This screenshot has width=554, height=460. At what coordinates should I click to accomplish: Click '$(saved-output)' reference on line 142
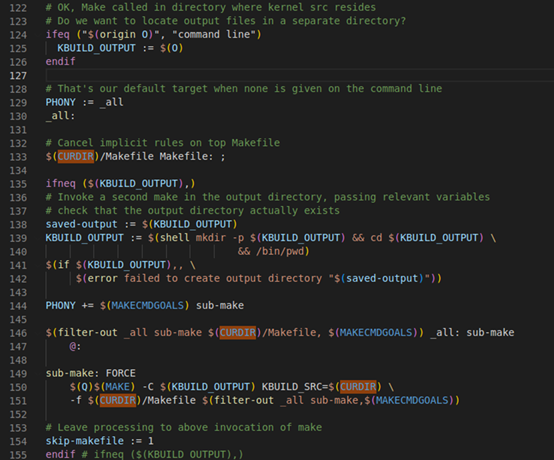pos(379,278)
